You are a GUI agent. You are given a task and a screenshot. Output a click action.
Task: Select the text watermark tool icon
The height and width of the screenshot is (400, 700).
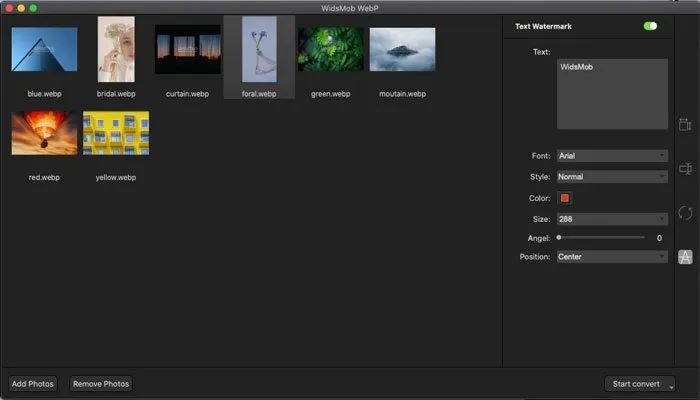[x=685, y=257]
